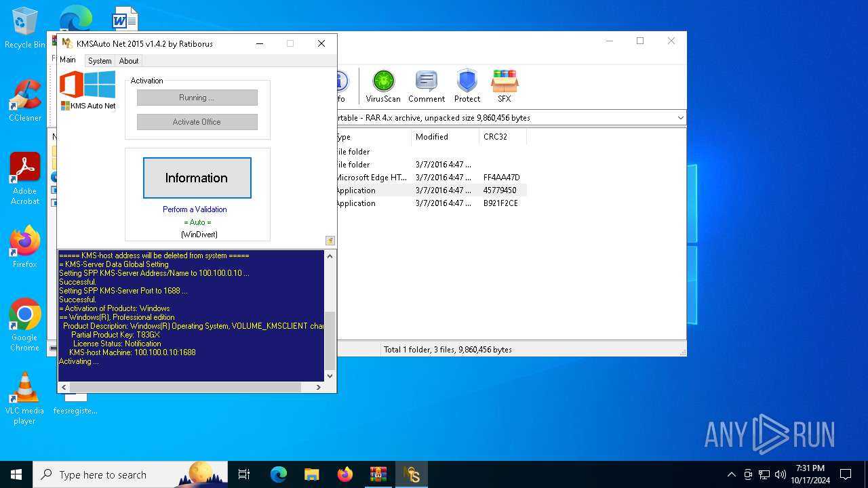Open VLC media player from the desktop
Screen dimensions: 868x488
coord(25,399)
